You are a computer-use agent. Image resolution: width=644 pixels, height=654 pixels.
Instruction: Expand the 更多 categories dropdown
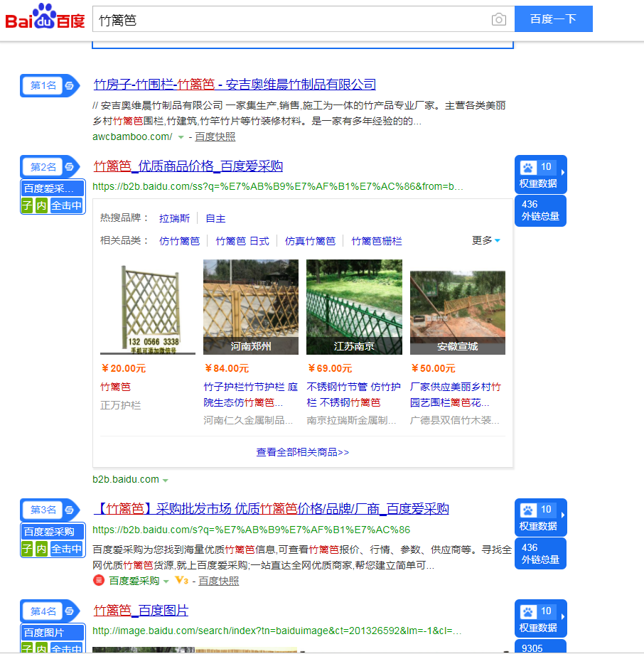click(486, 241)
